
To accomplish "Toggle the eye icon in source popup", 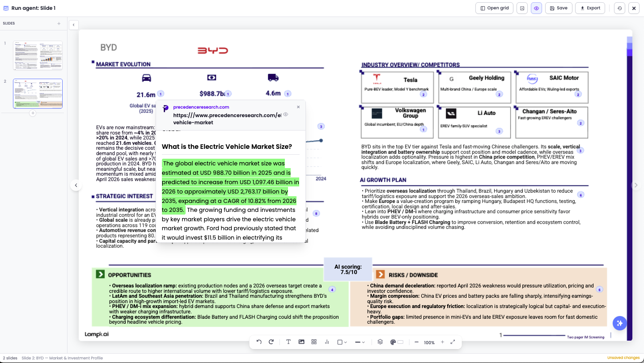I will (285, 115).
